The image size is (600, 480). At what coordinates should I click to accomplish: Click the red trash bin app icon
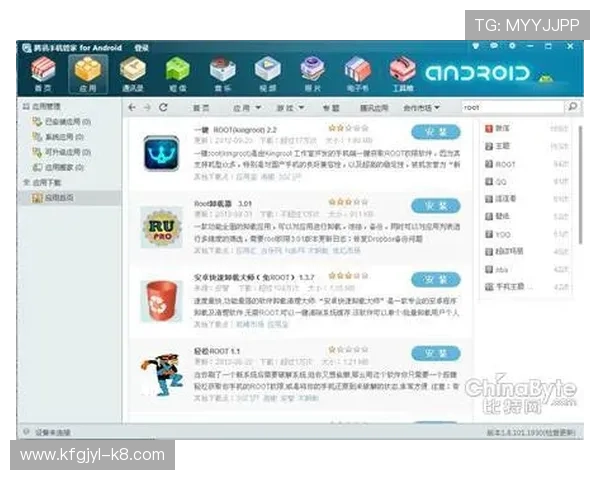tap(161, 301)
